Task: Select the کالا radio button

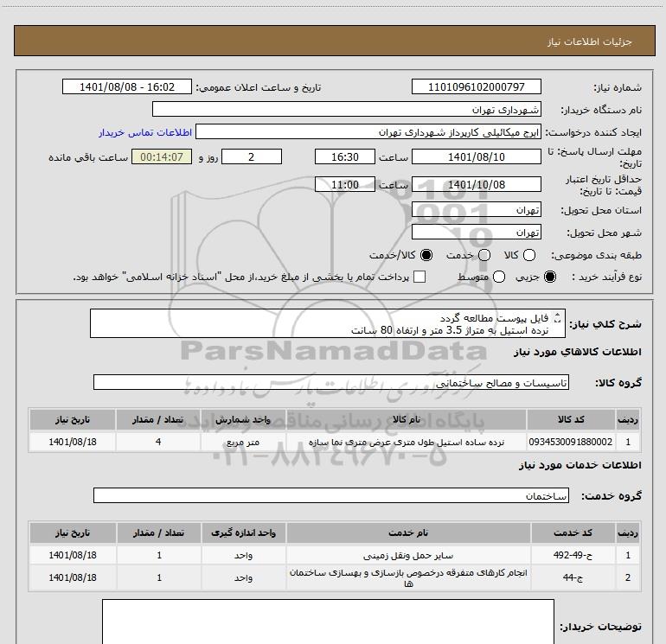Action: pyautogui.click(x=529, y=255)
